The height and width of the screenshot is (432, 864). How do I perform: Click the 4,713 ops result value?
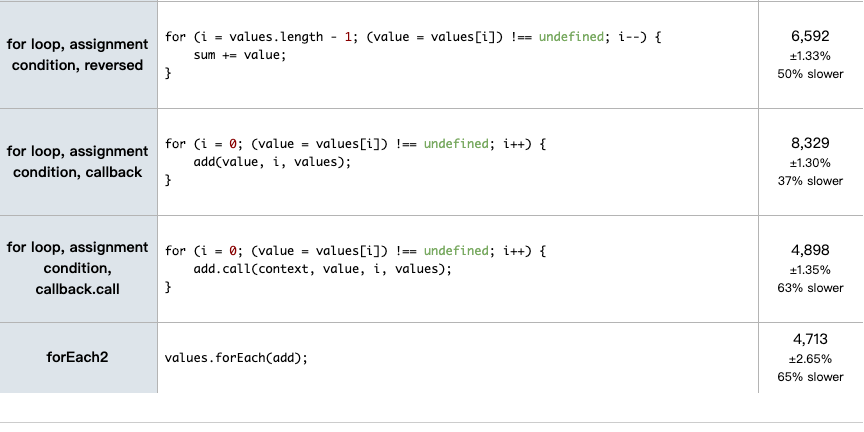pyautogui.click(x=810, y=339)
